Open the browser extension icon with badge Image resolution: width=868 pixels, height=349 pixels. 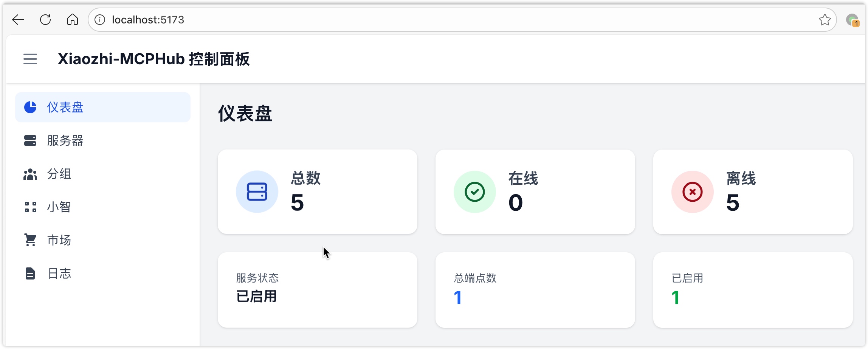pos(852,20)
